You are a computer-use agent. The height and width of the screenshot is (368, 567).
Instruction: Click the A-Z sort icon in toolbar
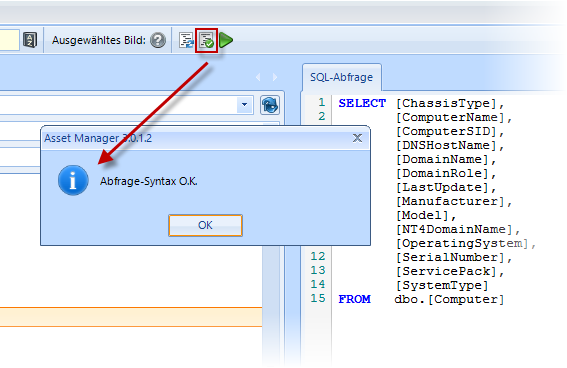(30, 40)
